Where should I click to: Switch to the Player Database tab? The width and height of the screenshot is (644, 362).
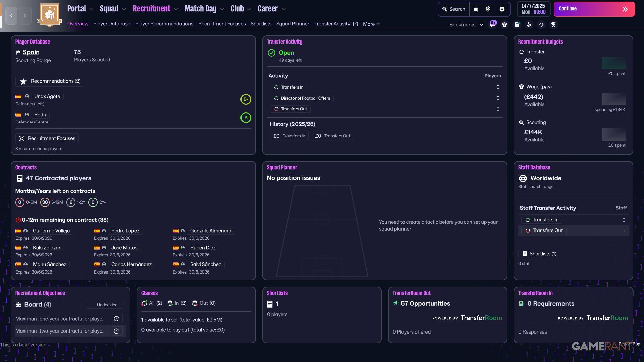112,24
